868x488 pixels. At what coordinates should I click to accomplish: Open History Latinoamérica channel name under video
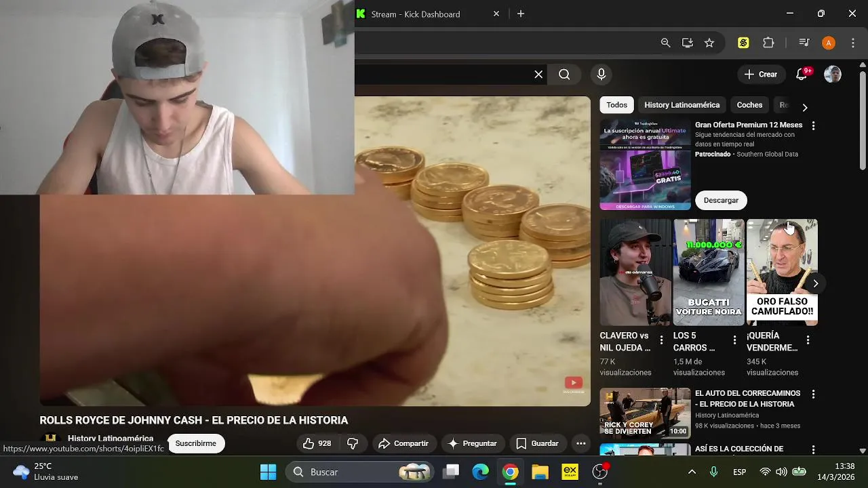111,439
